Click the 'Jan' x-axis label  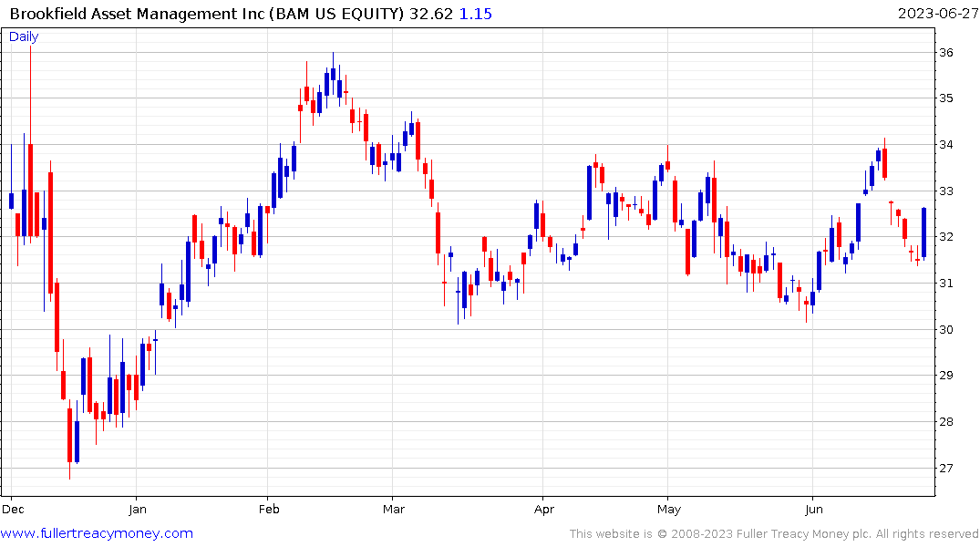(138, 510)
